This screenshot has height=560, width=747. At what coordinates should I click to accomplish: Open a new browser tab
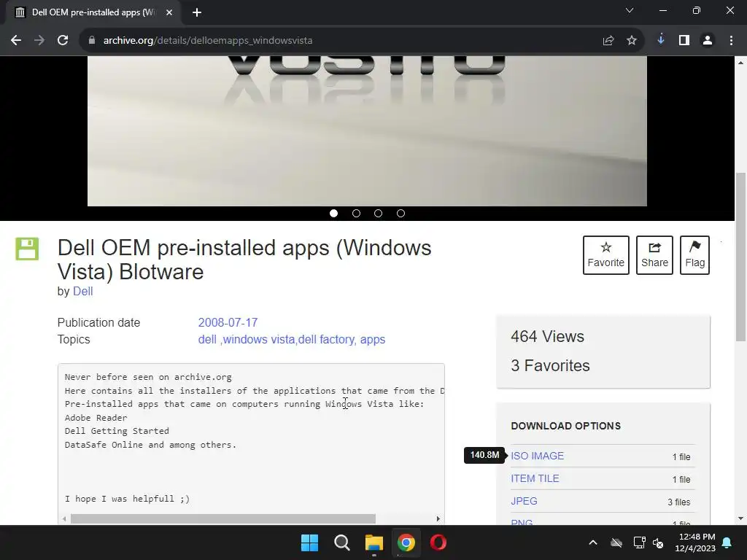coord(197,12)
